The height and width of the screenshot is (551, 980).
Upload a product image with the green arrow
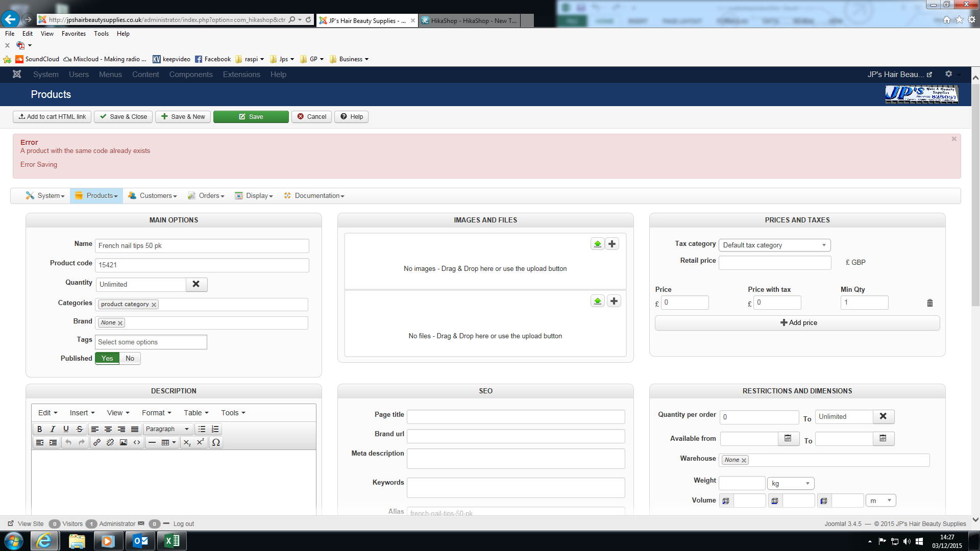click(597, 244)
